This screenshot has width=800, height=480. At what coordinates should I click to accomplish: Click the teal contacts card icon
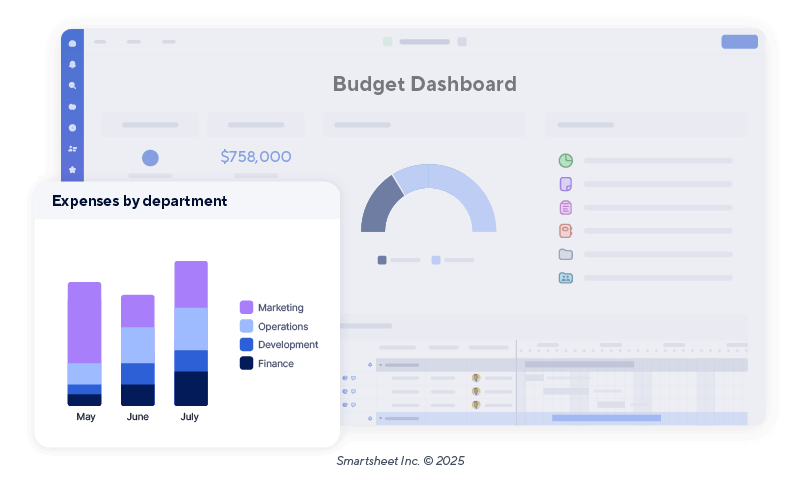tap(565, 278)
